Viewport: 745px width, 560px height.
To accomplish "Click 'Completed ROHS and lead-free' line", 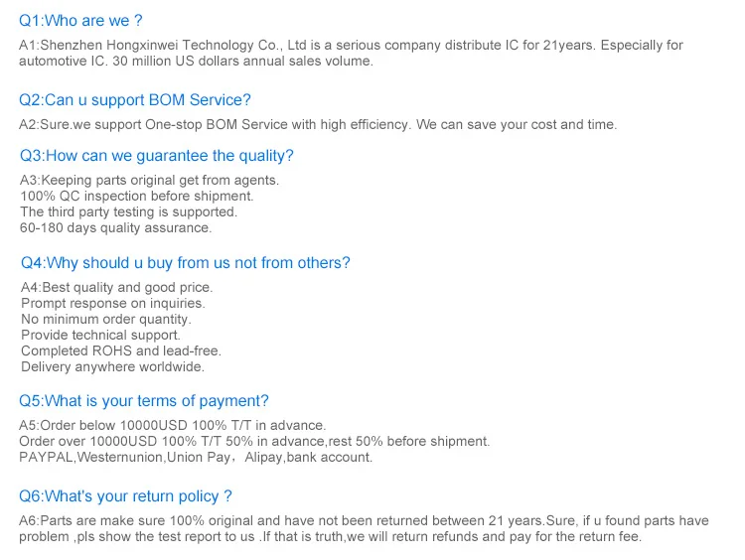I will pos(120,351).
